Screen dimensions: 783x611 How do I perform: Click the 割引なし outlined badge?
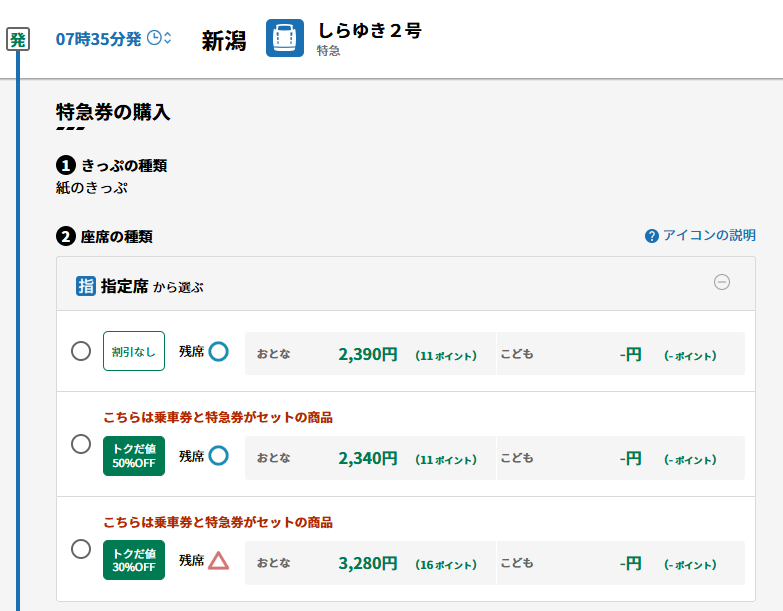coord(133,352)
